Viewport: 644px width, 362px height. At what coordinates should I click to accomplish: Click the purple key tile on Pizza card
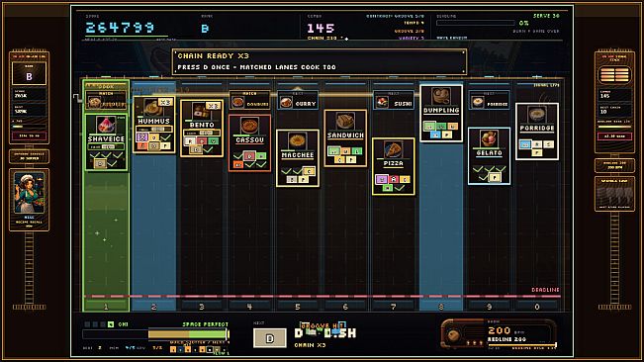[x=382, y=179]
